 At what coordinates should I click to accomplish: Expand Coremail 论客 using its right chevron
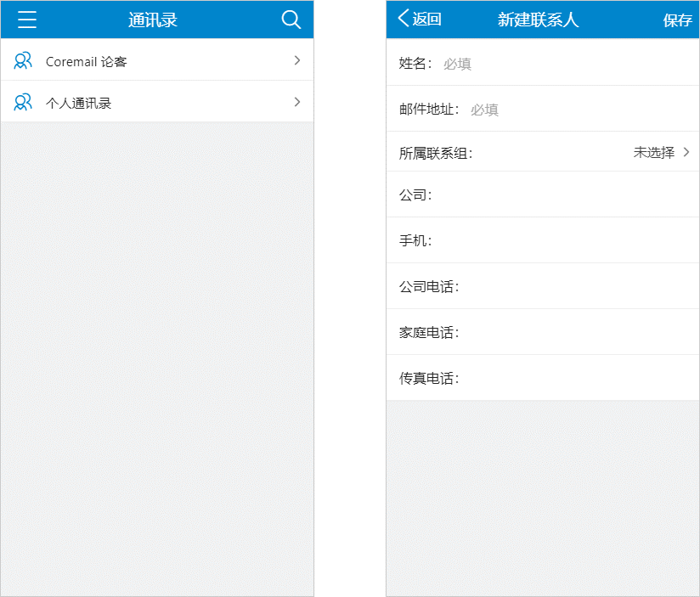point(297,60)
